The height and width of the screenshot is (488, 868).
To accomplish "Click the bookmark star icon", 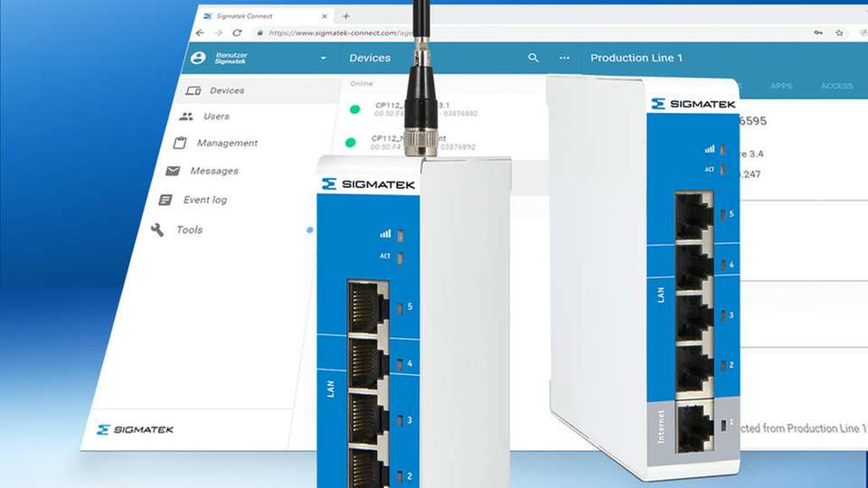I will (x=839, y=33).
